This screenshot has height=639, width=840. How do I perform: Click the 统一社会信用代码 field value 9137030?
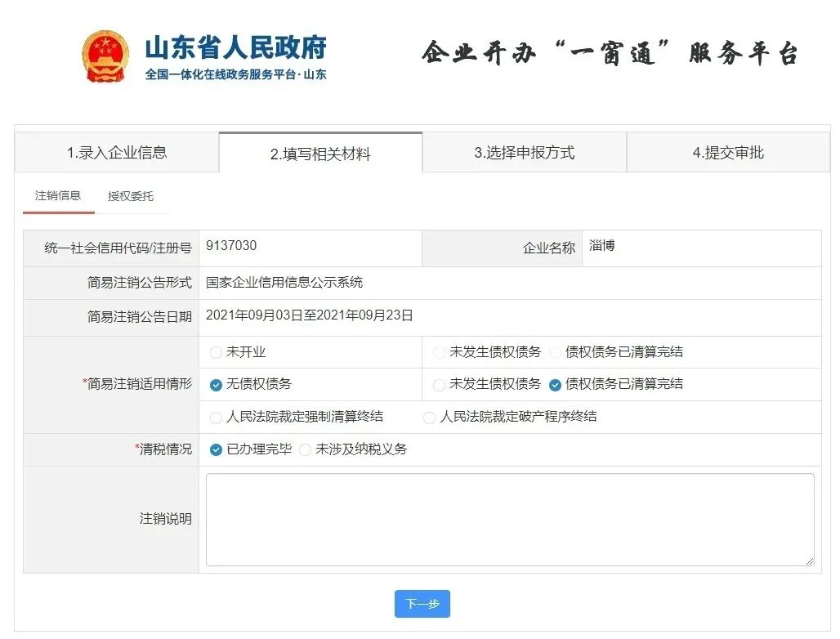(x=231, y=245)
